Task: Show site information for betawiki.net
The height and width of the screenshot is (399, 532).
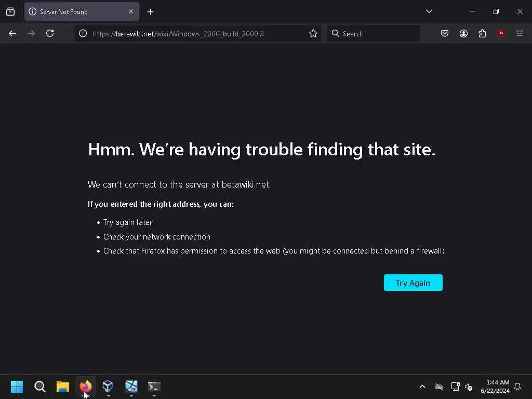Action: (83, 33)
